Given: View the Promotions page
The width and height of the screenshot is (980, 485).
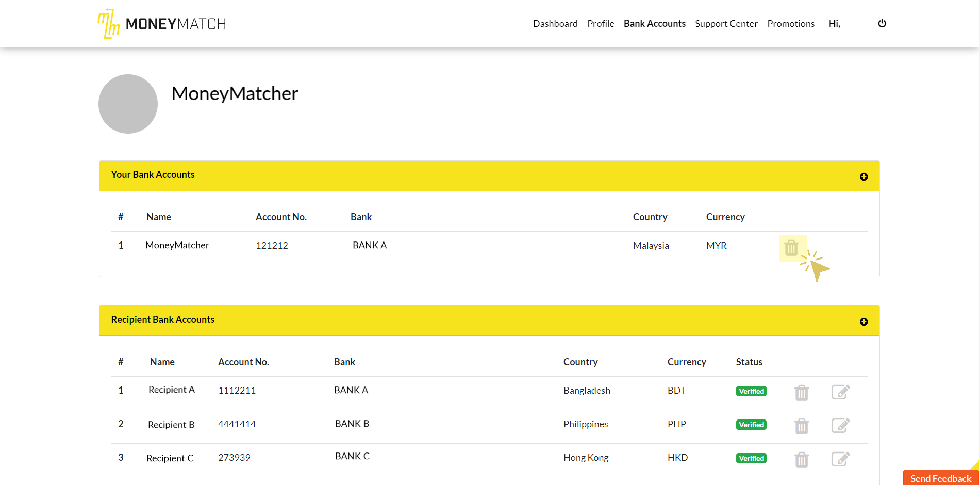Looking at the screenshot, I should pos(791,24).
